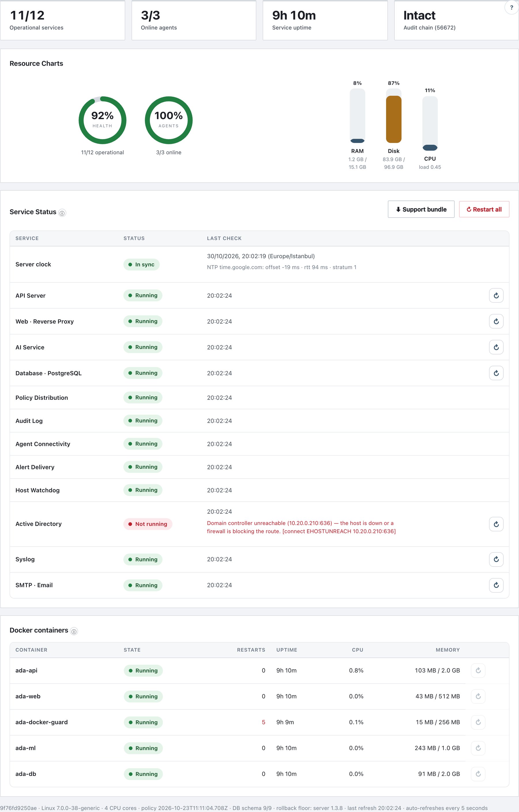519x812 pixels.
Task: Click the LAST CHECK column header
Action: click(x=224, y=238)
